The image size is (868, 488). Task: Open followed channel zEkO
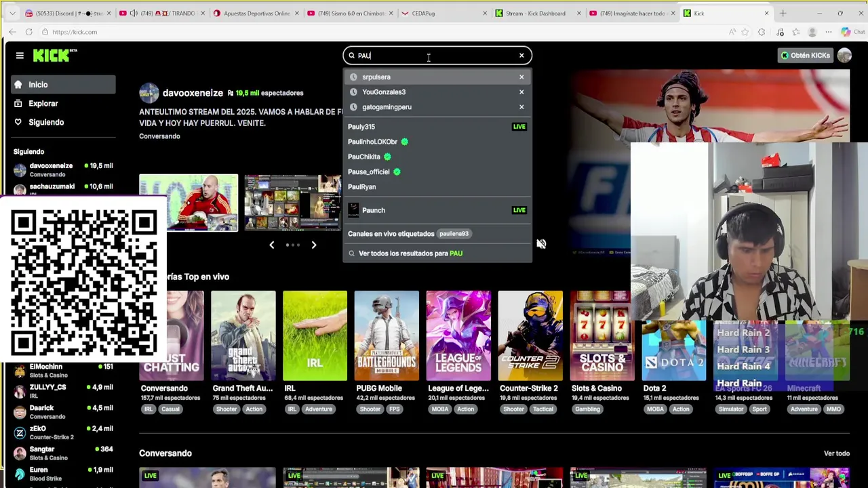[x=63, y=432]
